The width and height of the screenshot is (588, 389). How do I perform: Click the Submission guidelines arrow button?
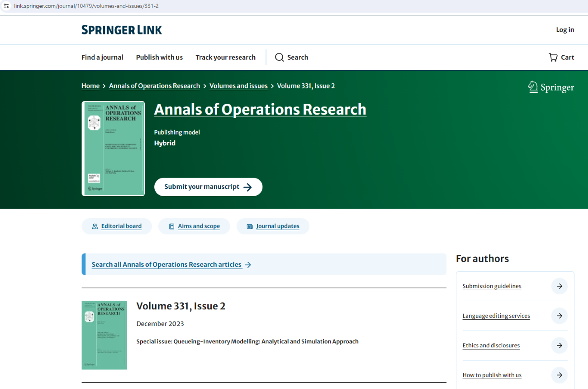coord(560,286)
